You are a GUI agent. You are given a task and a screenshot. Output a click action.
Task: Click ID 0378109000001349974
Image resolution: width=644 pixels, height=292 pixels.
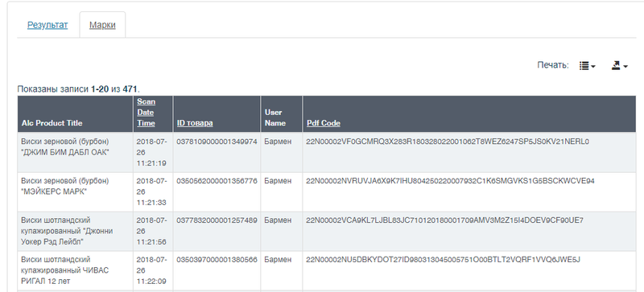click(217, 142)
